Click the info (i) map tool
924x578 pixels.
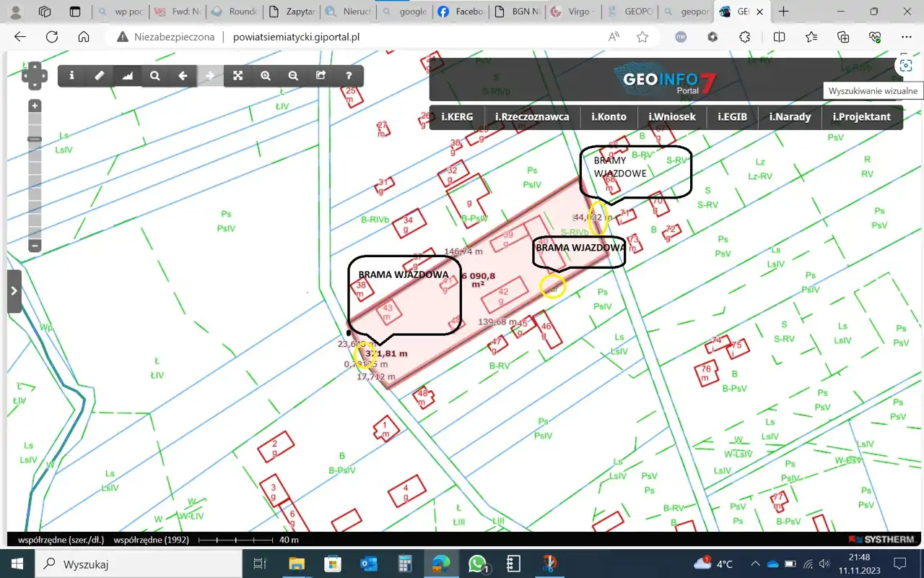[71, 76]
